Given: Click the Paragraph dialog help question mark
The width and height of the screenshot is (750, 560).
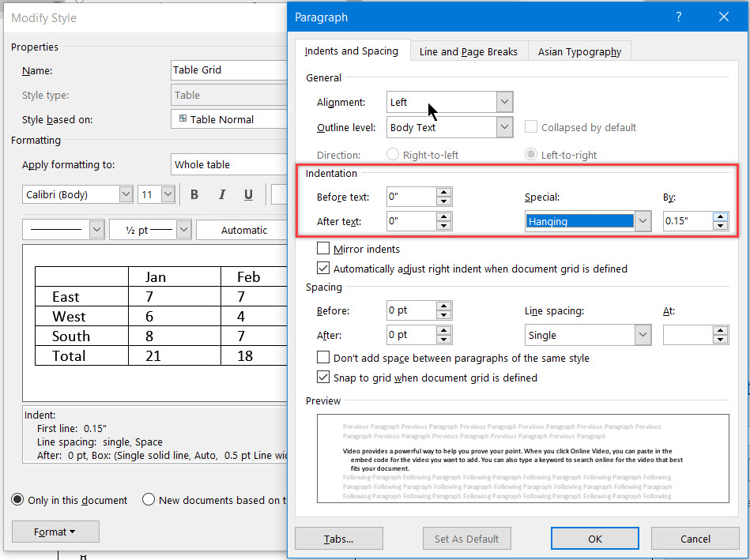Looking at the screenshot, I should [678, 17].
